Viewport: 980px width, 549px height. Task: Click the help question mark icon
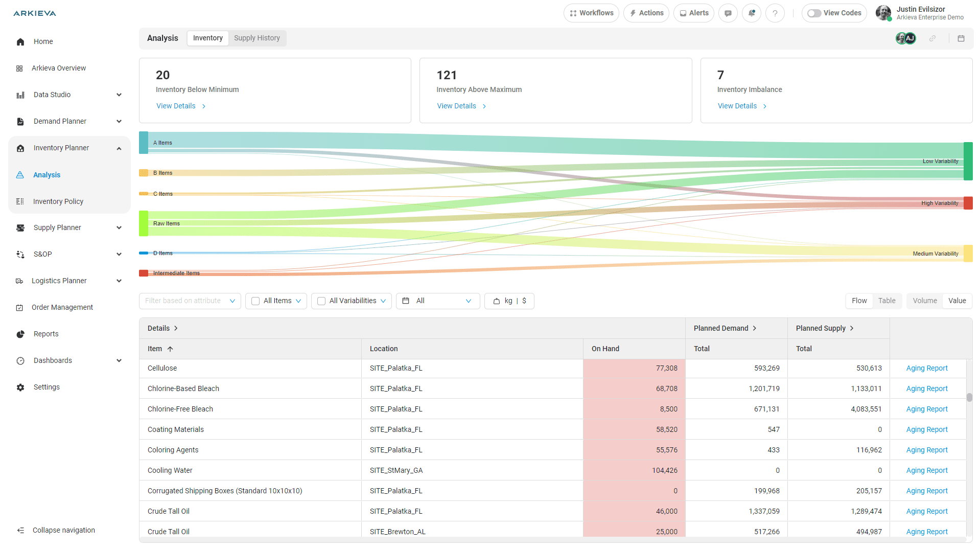click(x=775, y=13)
